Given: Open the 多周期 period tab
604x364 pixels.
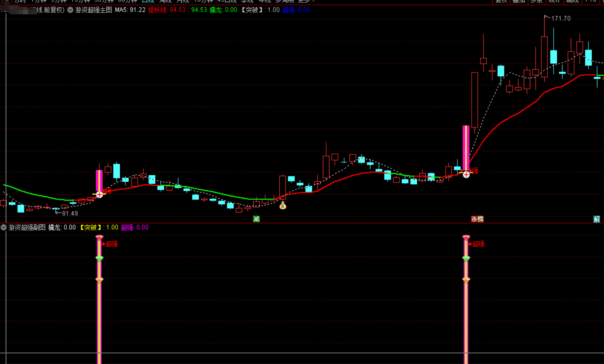Looking at the screenshot, I should [284, 2].
